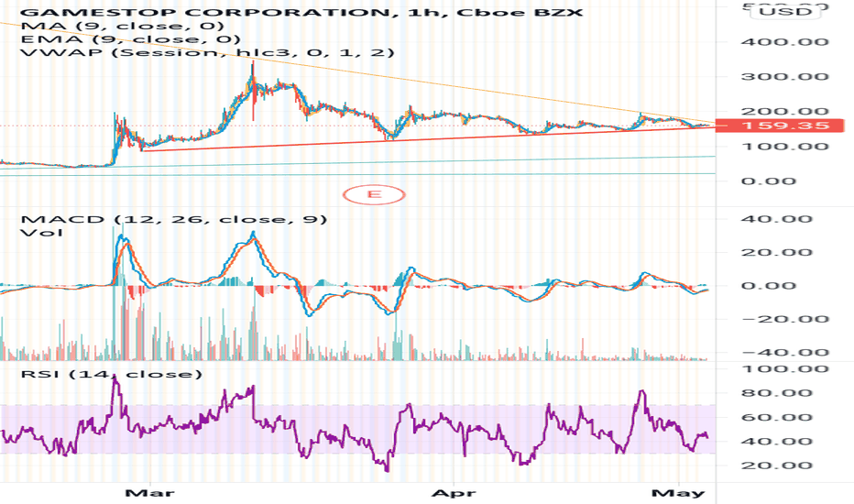Click the −40.00 label on MACD axis
The width and height of the screenshot is (854, 504).
[x=785, y=353]
